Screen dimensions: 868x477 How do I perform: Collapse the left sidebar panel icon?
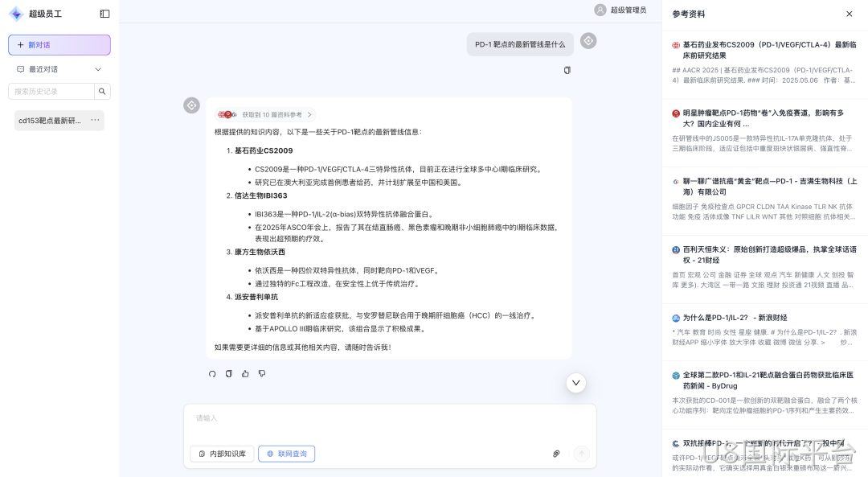(104, 14)
